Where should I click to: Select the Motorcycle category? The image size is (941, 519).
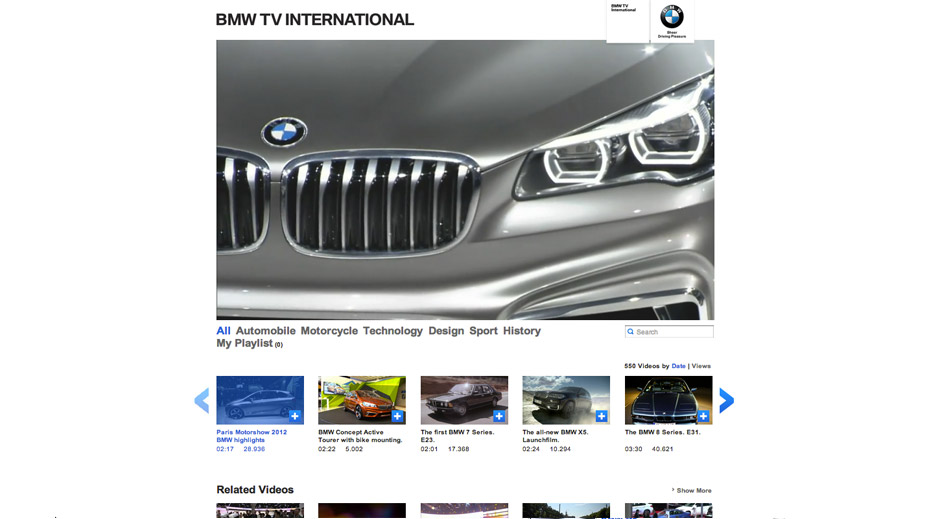point(329,331)
